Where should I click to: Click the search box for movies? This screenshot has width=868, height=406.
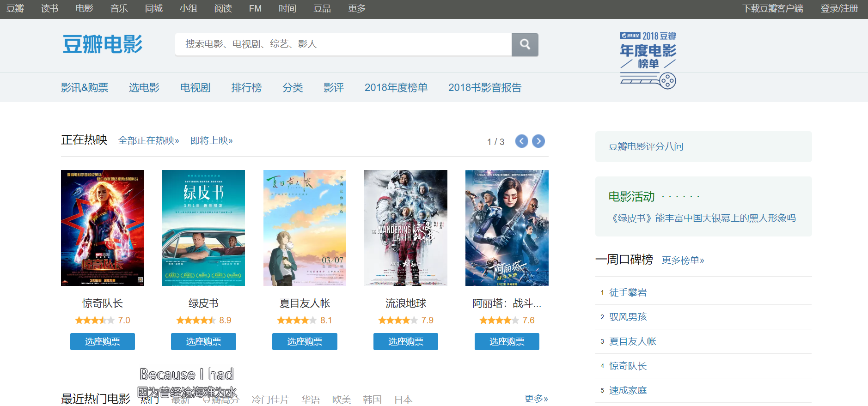point(343,44)
